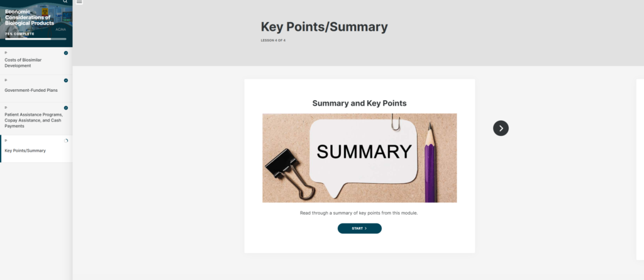Click the small lesson-type icon above Key Points/Summary
The width and height of the screenshot is (644, 280).
[x=6, y=140]
